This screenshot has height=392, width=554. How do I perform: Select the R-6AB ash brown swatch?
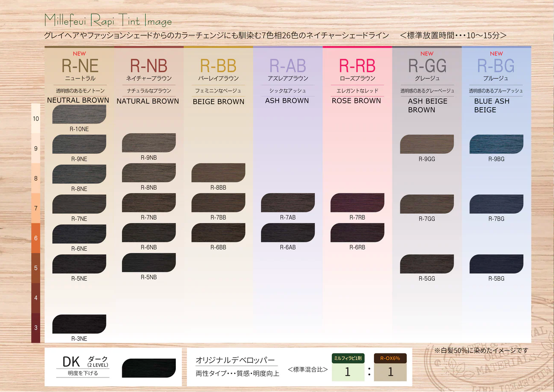point(288,233)
